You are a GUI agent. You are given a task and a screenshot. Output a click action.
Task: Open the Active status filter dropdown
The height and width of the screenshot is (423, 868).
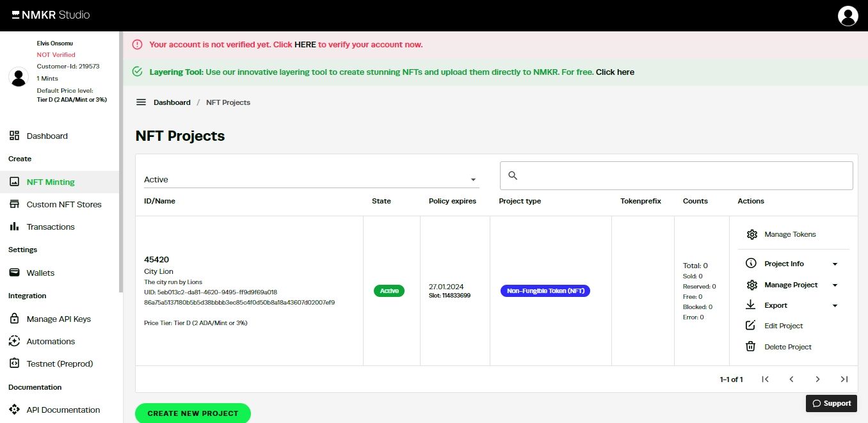[x=472, y=179]
